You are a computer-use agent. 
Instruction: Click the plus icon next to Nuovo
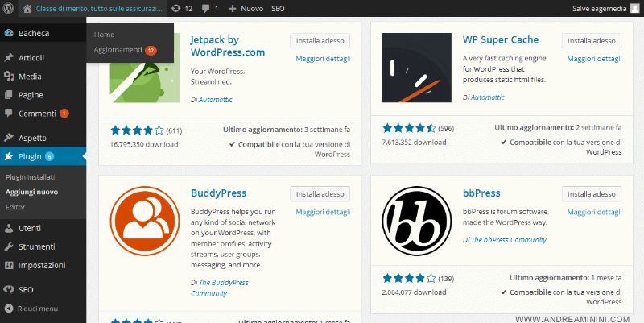click(232, 8)
